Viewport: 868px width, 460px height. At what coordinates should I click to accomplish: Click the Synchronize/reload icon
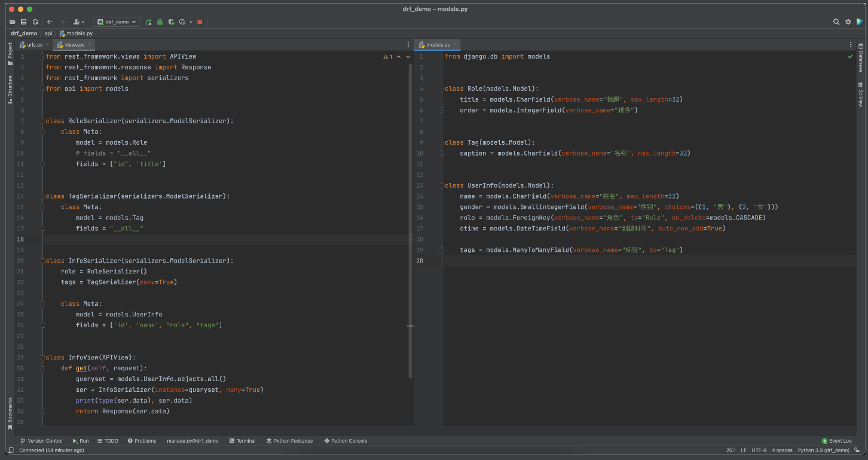35,22
